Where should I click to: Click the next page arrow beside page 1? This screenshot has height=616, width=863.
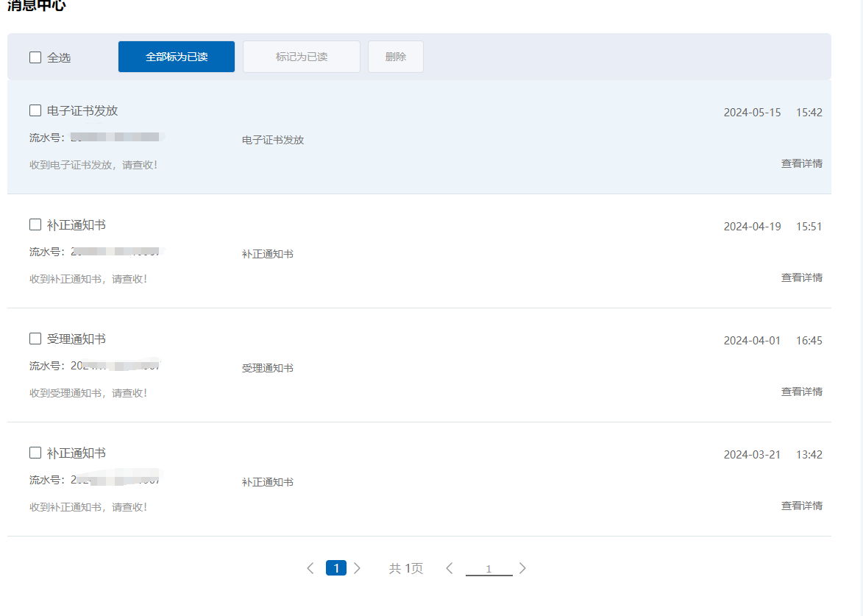358,568
